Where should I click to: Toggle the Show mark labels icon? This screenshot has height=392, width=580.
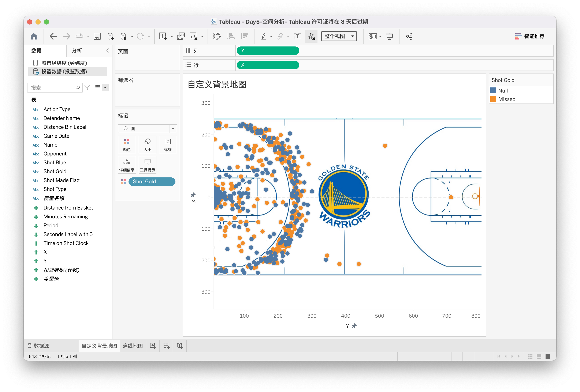297,36
